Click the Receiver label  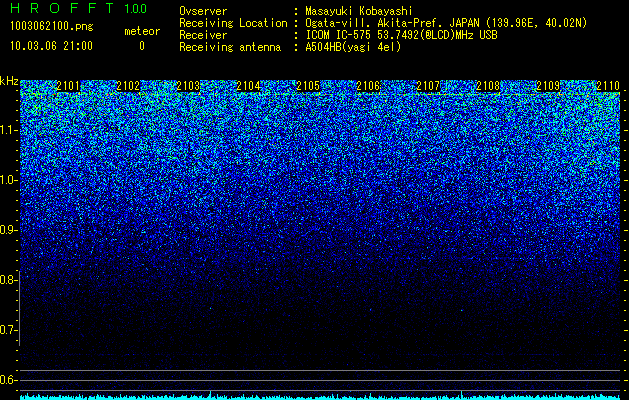point(203,35)
